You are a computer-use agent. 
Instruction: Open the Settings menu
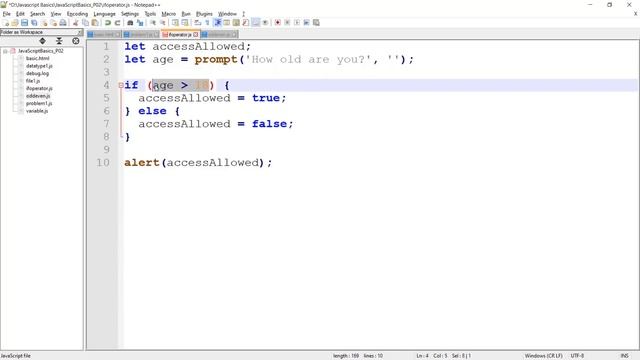[130, 14]
